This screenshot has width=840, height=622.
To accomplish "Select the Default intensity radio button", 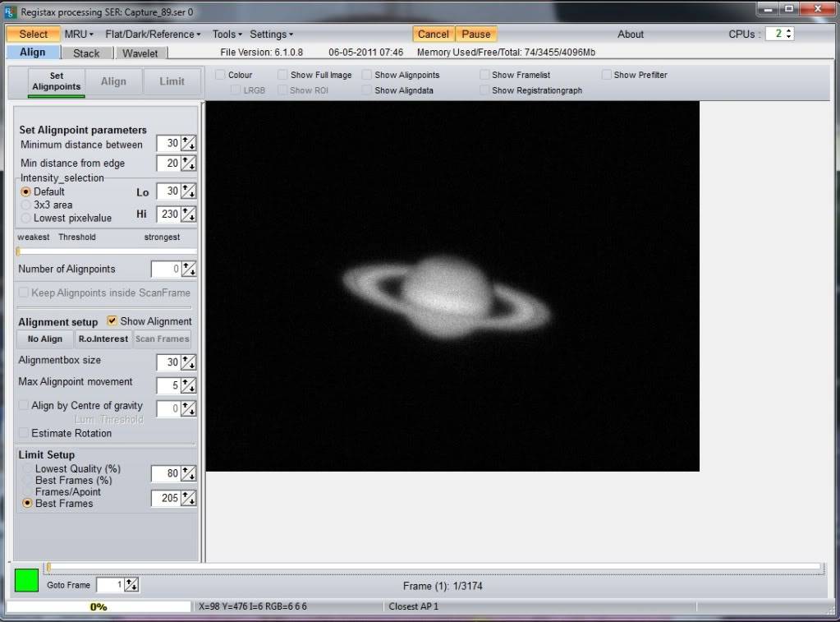I will click(25, 191).
